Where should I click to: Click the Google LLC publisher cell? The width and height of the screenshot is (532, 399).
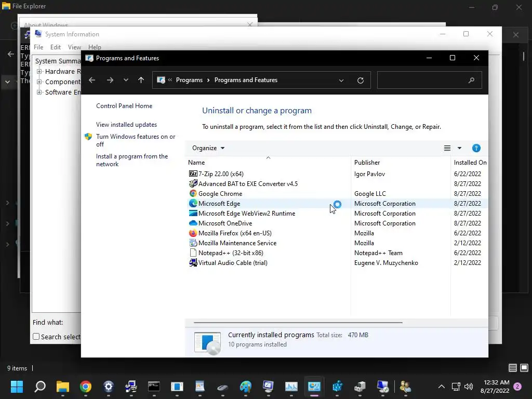pos(370,193)
